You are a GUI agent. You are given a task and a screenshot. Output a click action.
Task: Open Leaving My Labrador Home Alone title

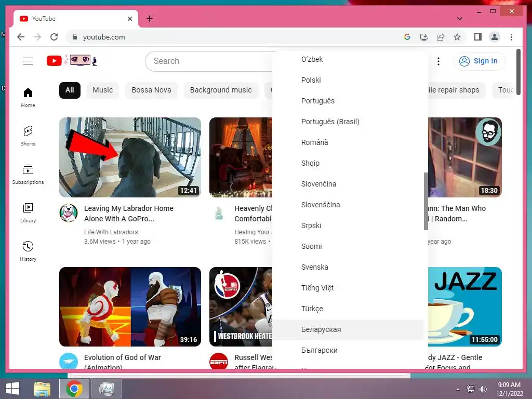click(129, 214)
